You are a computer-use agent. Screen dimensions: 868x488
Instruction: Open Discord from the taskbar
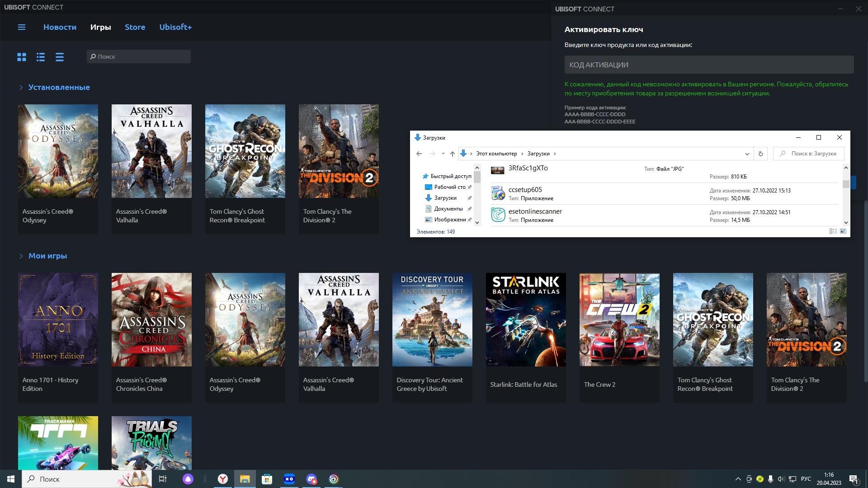click(x=311, y=479)
